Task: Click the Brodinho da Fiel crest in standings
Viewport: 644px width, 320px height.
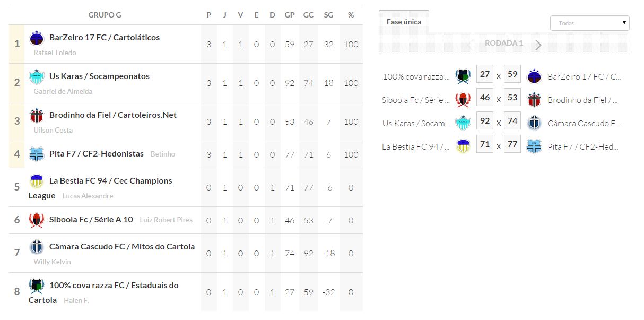Action: (x=36, y=116)
